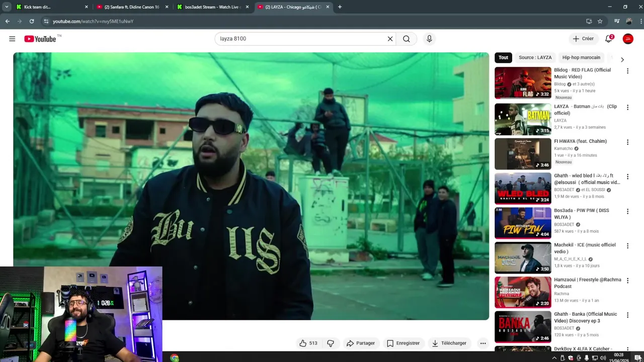This screenshot has width=644, height=362.
Task: Open PIW PIW video thumbnail
Action: pyautogui.click(x=523, y=223)
